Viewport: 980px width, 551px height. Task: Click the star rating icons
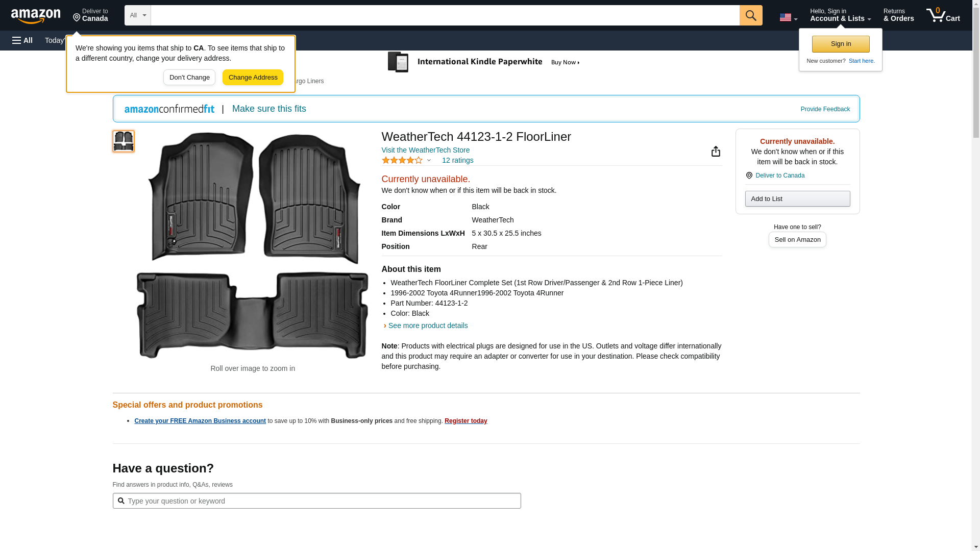pyautogui.click(x=402, y=160)
